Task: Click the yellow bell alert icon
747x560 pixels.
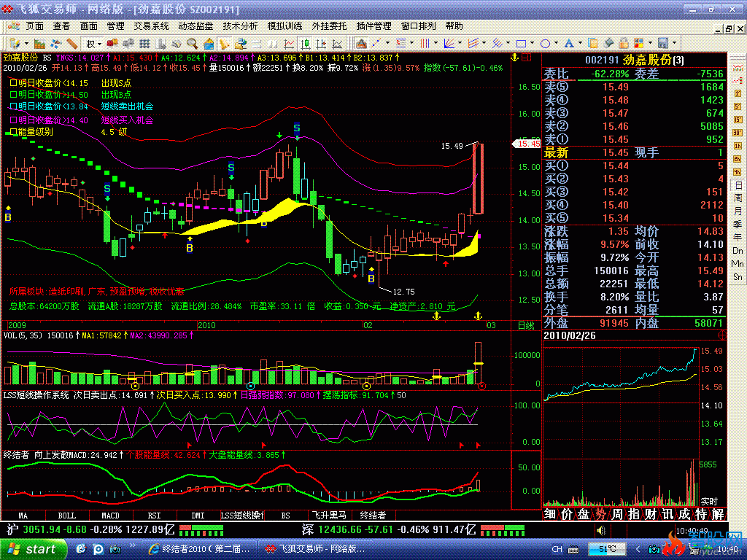Action: [225, 44]
